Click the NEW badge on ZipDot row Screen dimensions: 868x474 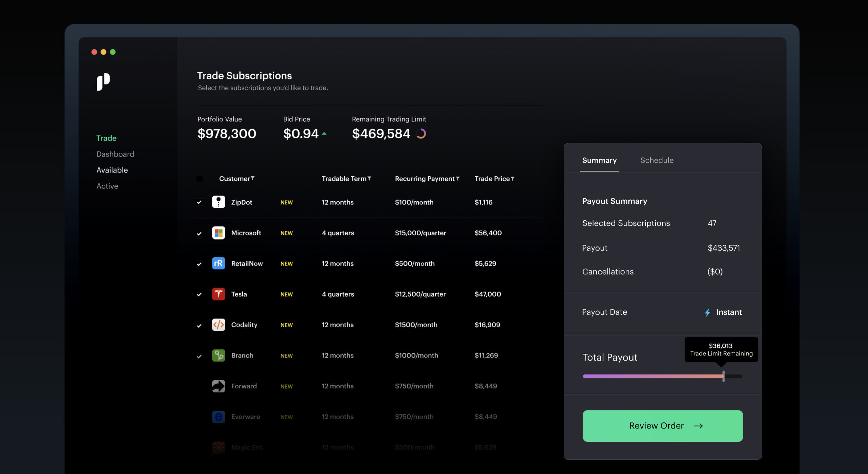coord(287,202)
